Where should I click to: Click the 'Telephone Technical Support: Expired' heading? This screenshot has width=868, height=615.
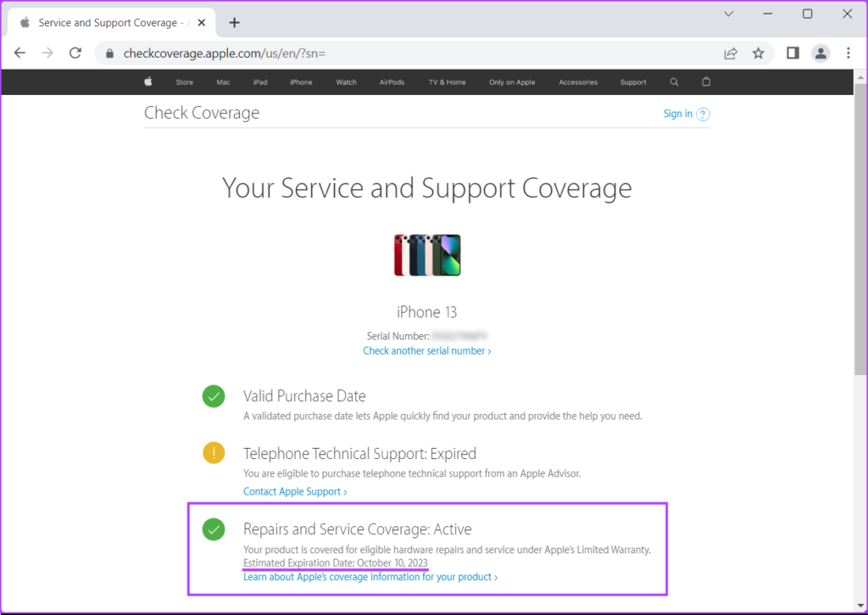tap(359, 453)
